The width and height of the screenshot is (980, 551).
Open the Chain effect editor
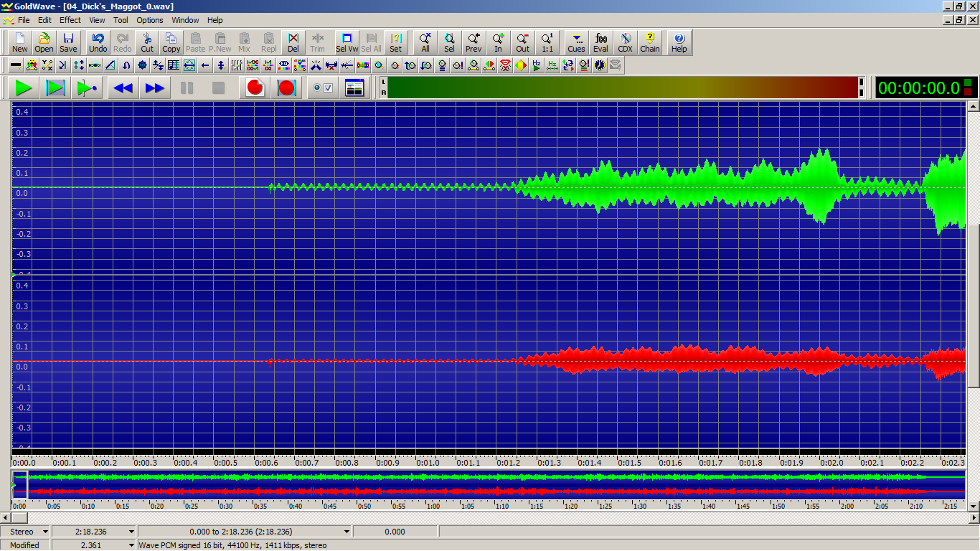pyautogui.click(x=649, y=42)
